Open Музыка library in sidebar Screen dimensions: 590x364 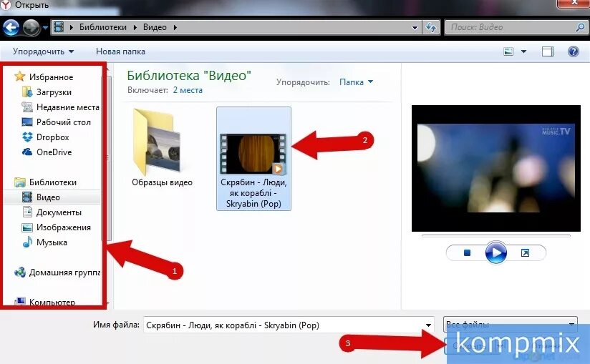coord(52,242)
